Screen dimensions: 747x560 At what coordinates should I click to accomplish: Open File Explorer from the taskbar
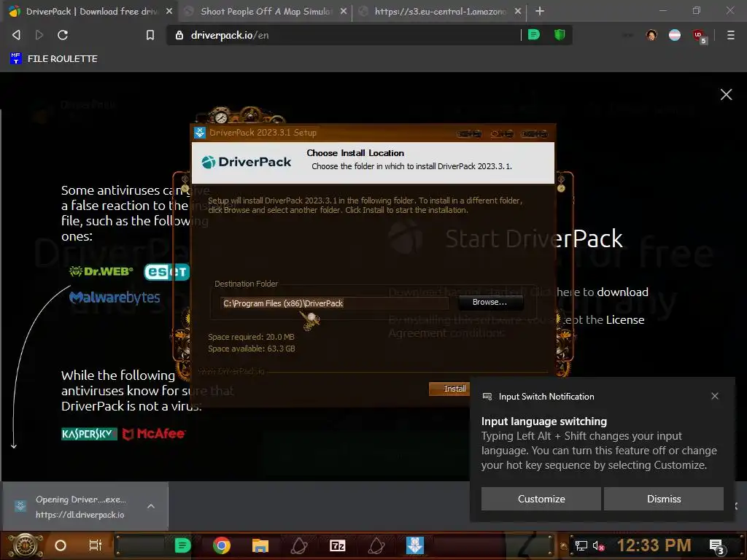point(260,545)
